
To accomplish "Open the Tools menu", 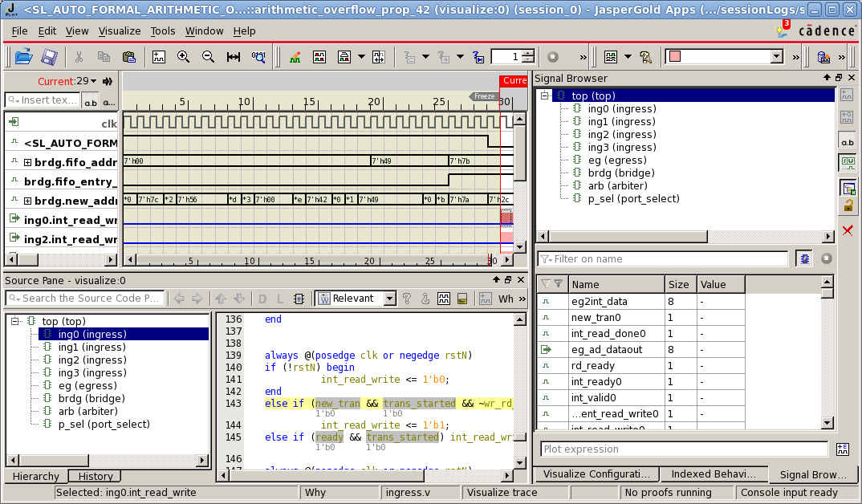I will point(163,31).
